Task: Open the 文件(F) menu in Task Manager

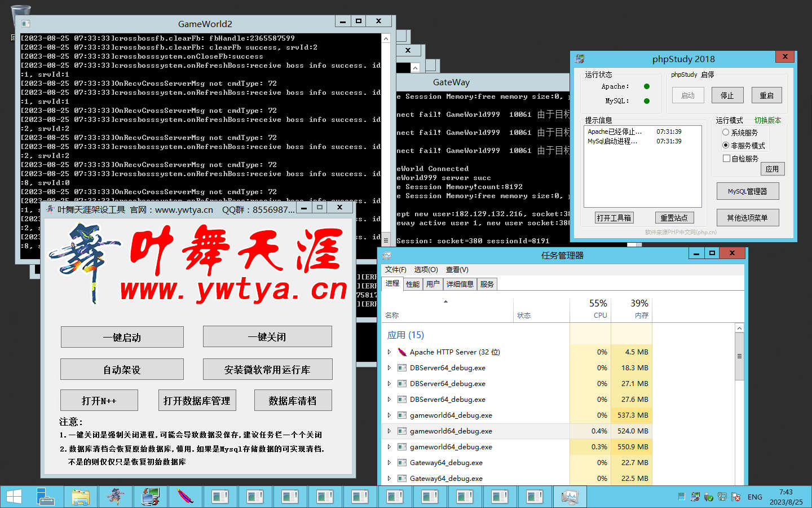Action: [396, 270]
